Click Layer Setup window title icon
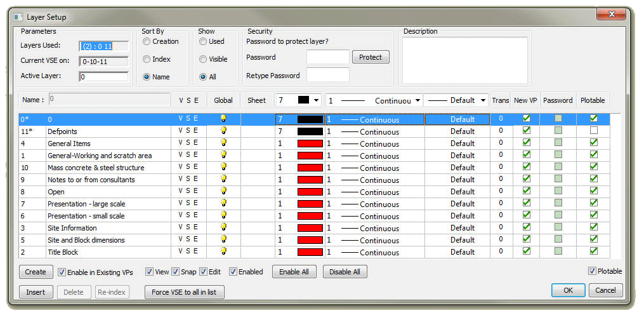 tap(18, 17)
